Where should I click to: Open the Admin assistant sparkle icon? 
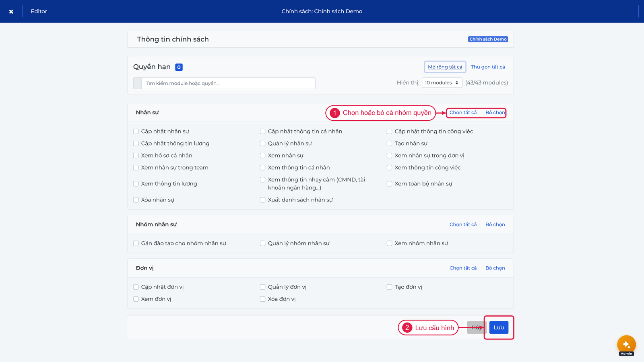pos(626,345)
